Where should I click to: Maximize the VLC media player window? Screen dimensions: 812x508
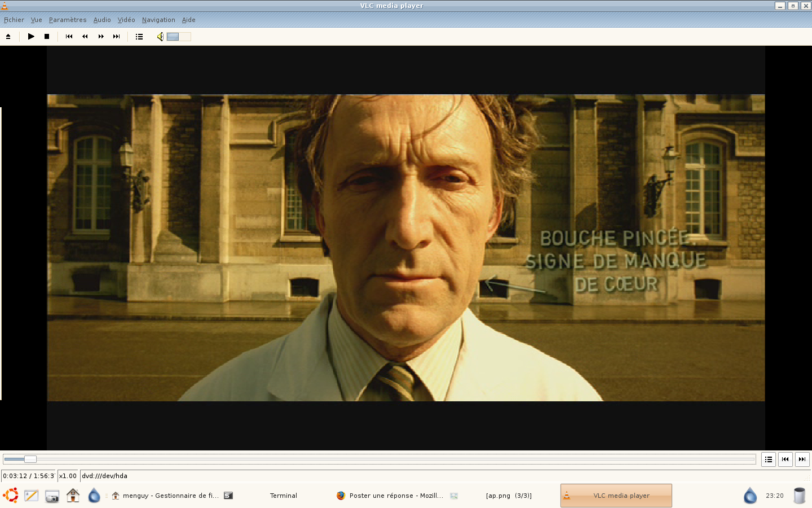(x=793, y=6)
